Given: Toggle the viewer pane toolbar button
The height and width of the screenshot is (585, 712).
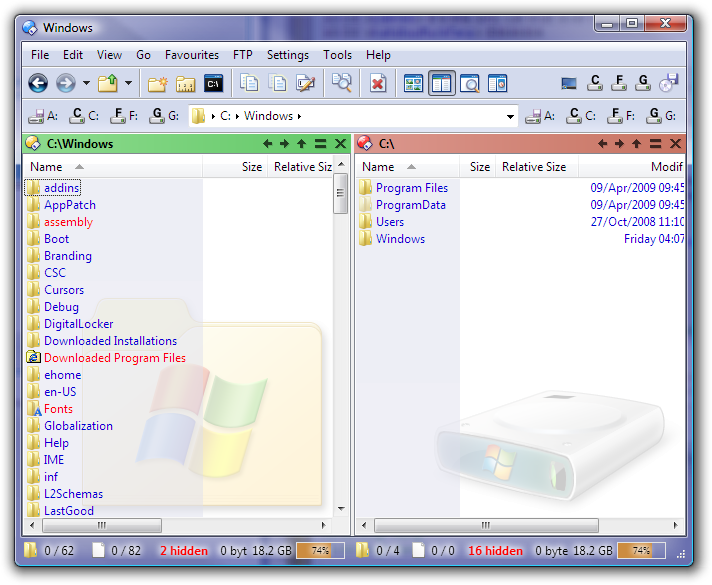Looking at the screenshot, I should pyautogui.click(x=470, y=84).
